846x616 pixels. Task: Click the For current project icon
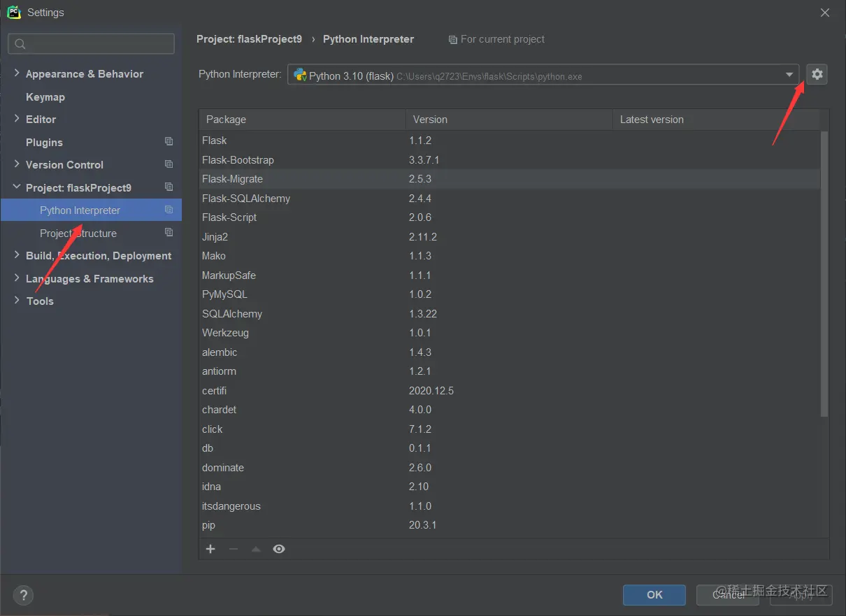[x=453, y=40]
